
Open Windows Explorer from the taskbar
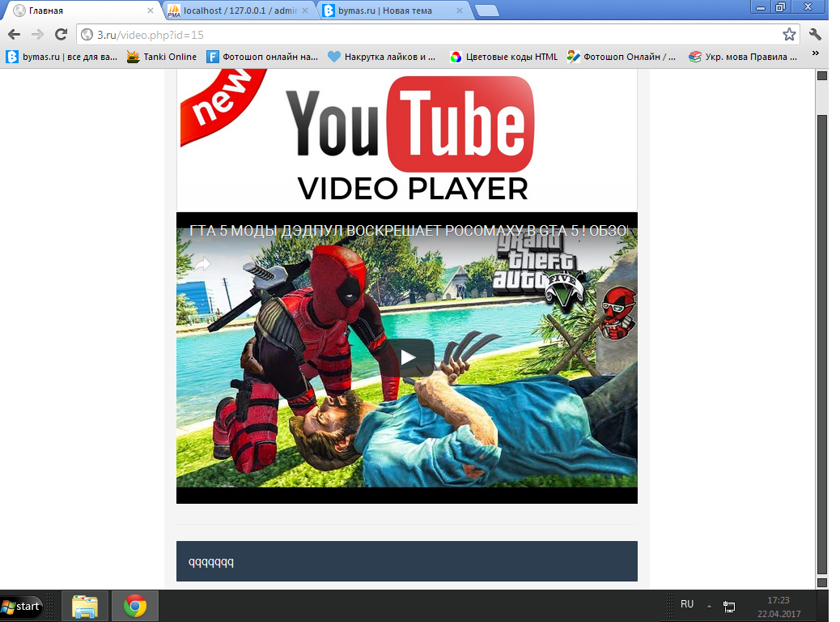(x=85, y=606)
